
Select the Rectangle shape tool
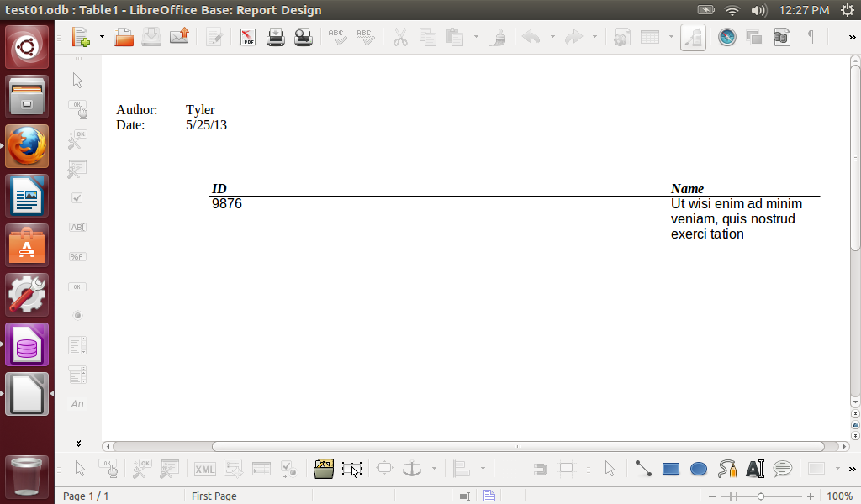(670, 469)
